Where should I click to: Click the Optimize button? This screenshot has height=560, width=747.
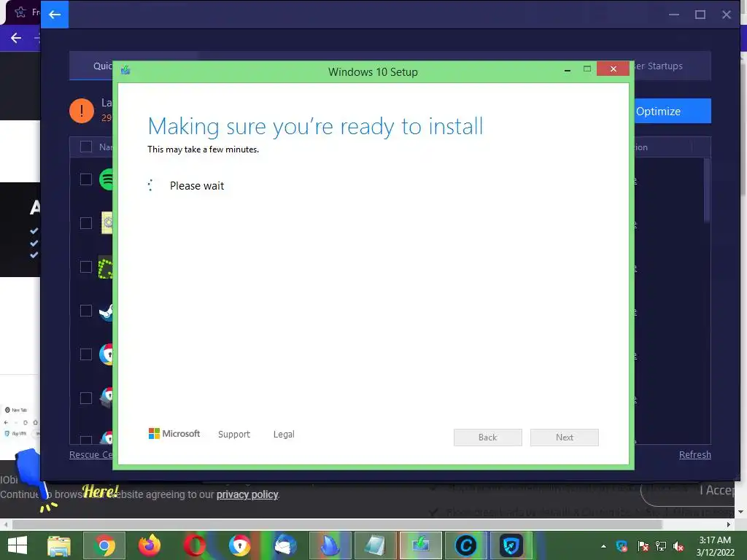click(673, 111)
